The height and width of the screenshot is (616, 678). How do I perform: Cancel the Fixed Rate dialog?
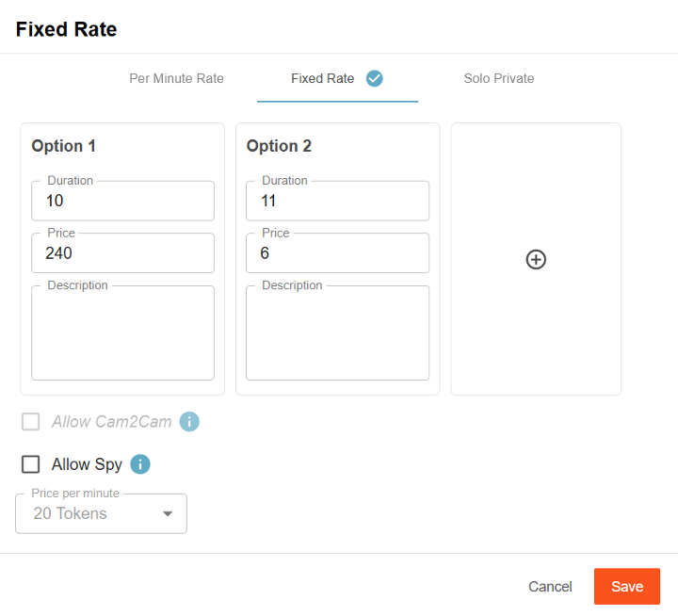(x=550, y=586)
